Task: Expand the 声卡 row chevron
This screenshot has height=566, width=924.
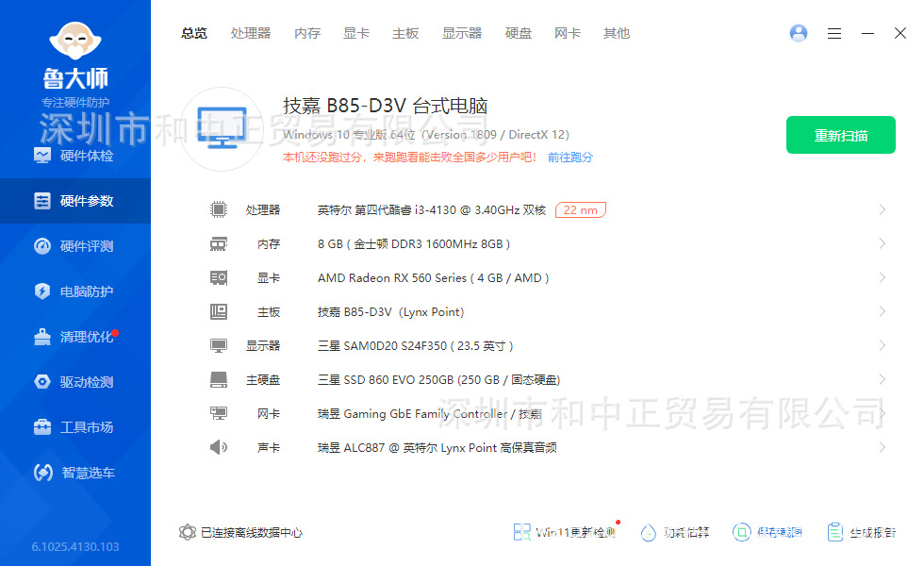Action: pos(883,447)
